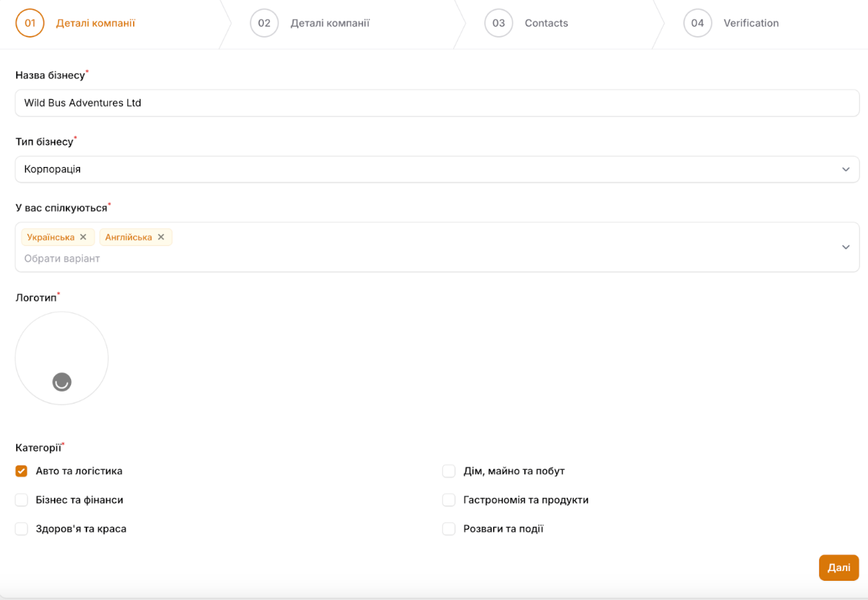Select the Гастрономія та продукти checkbox

coord(449,500)
